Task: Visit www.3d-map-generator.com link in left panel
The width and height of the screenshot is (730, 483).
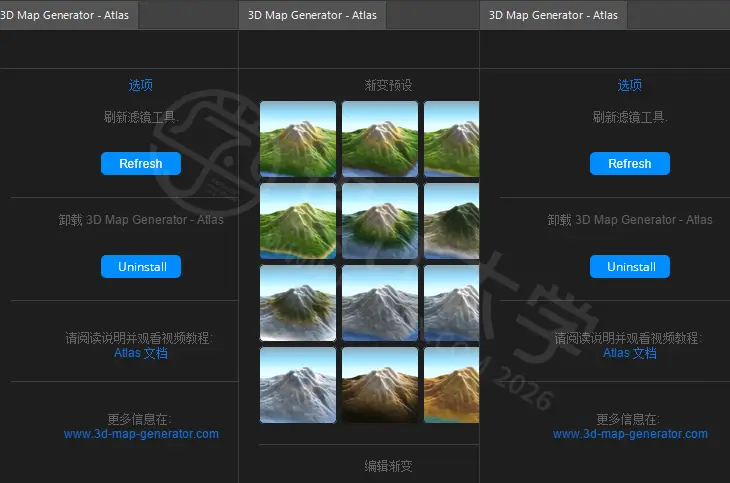Action: (x=141, y=434)
